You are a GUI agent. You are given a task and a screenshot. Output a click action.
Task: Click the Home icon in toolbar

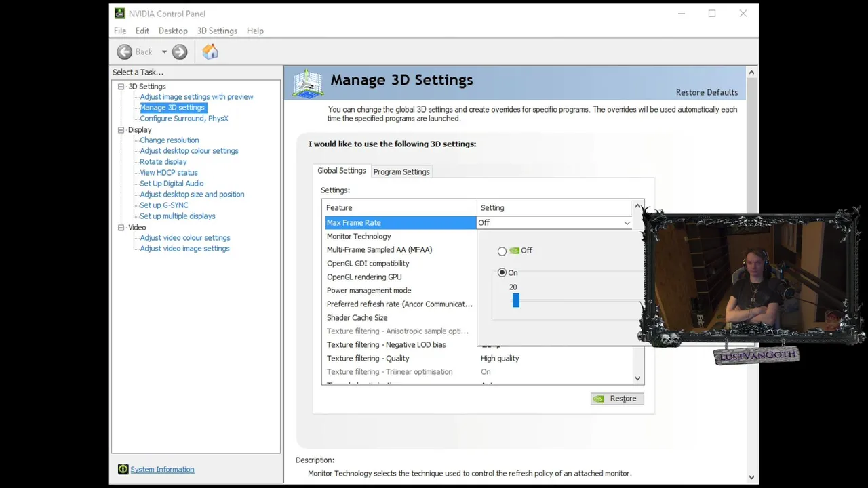click(x=210, y=52)
